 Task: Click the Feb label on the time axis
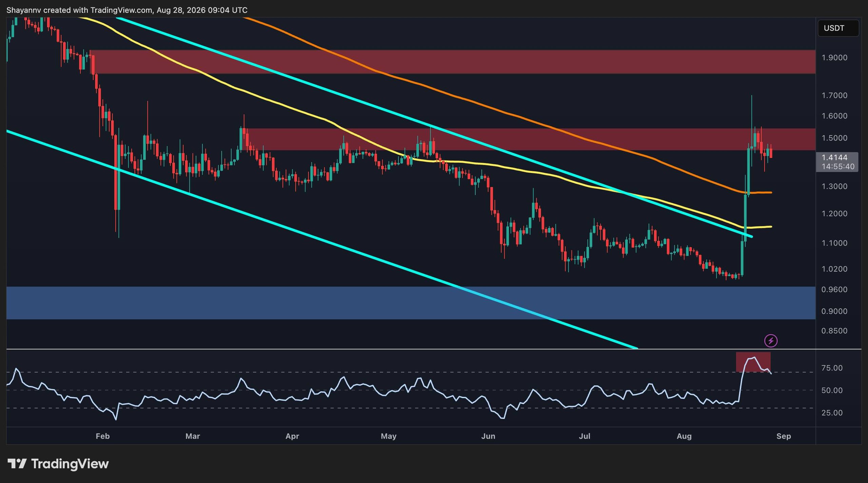click(x=103, y=436)
